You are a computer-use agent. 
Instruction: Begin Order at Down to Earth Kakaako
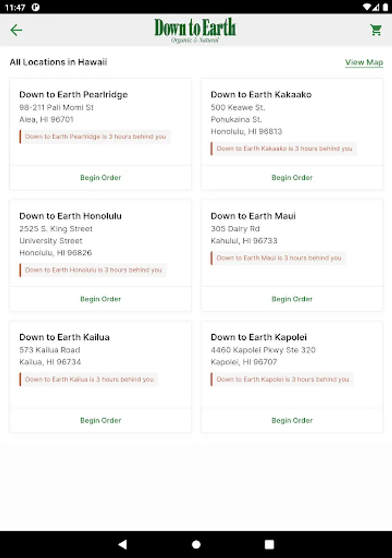[292, 178]
